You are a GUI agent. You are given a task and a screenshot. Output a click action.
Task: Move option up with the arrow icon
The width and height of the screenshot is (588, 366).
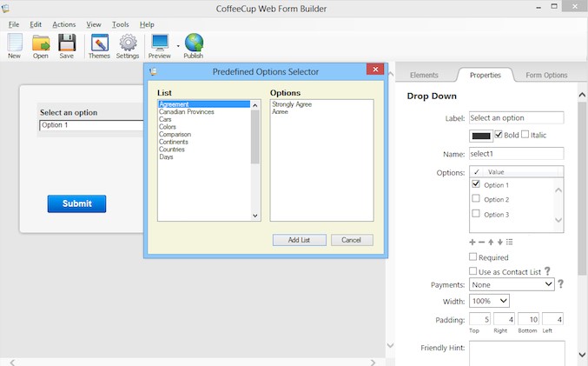pos(491,243)
